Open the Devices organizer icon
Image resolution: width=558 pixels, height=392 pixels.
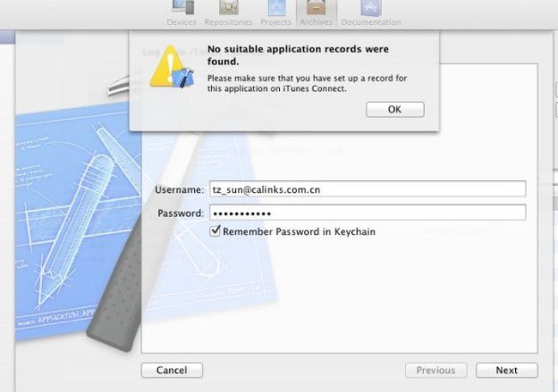pyautogui.click(x=183, y=7)
